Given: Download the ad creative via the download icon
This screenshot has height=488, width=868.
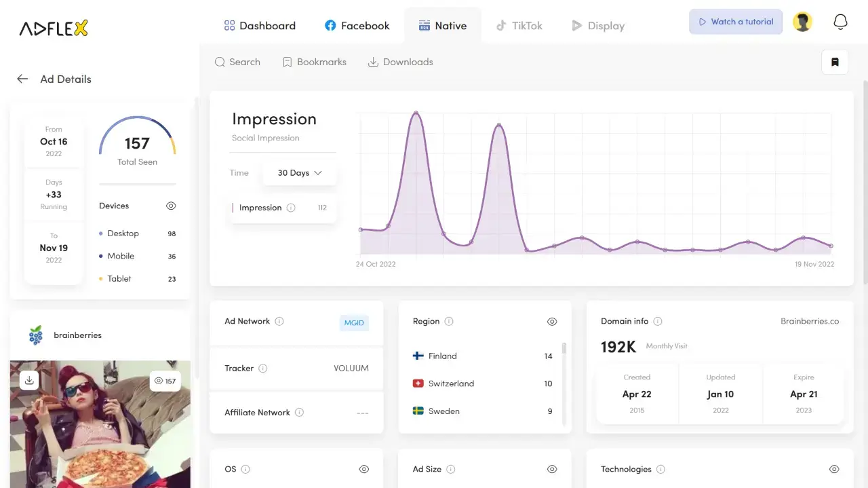Looking at the screenshot, I should tap(29, 381).
